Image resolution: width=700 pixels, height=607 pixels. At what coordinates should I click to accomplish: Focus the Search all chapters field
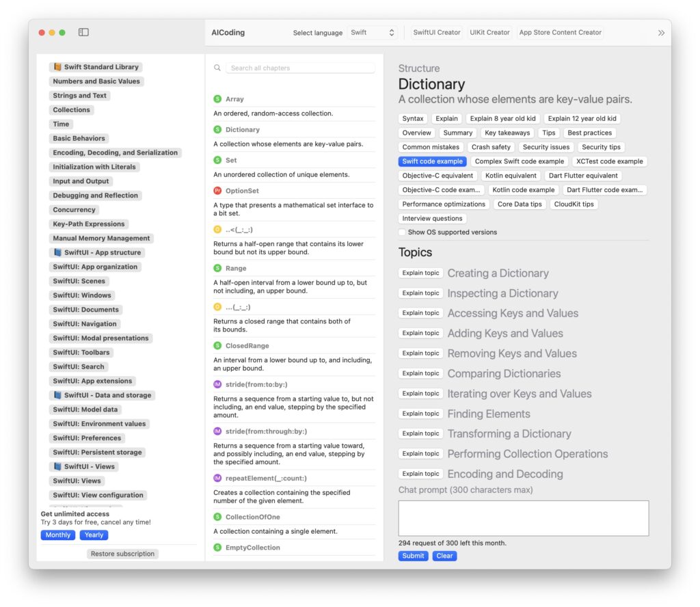coord(300,68)
